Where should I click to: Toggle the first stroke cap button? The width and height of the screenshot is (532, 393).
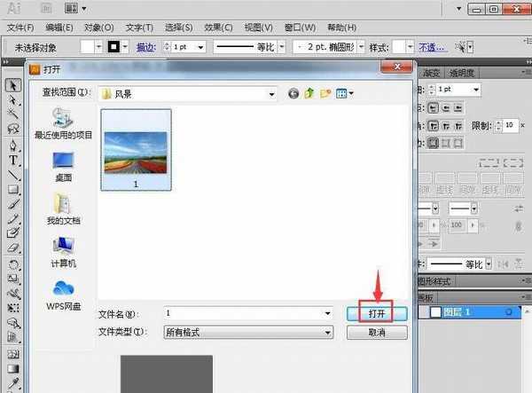pos(434,107)
